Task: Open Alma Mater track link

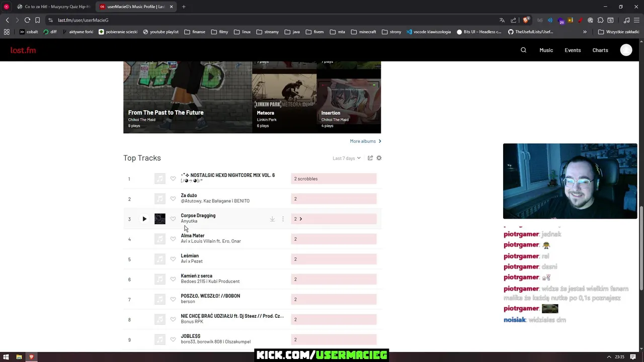Action: coord(193,235)
